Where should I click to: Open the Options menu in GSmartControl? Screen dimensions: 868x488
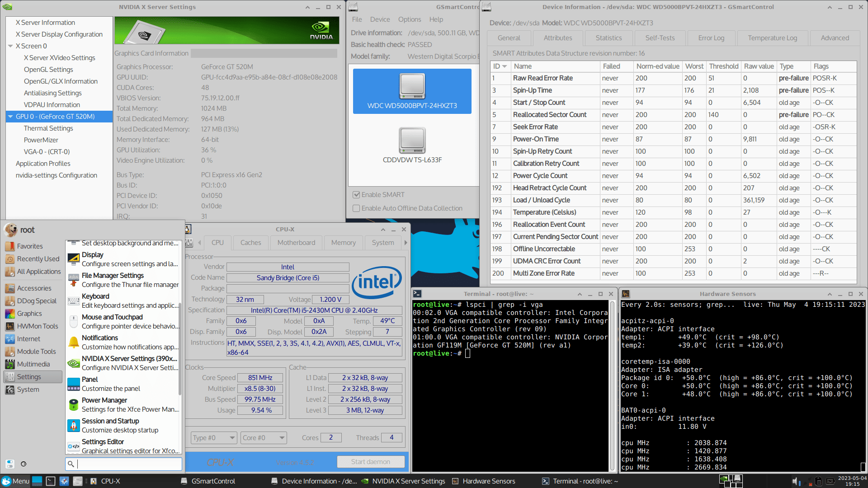(410, 19)
